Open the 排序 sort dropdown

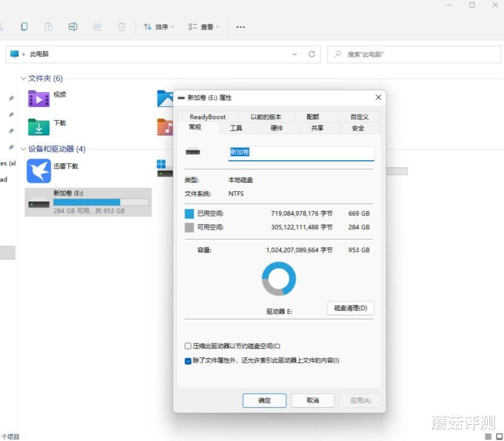tap(159, 26)
